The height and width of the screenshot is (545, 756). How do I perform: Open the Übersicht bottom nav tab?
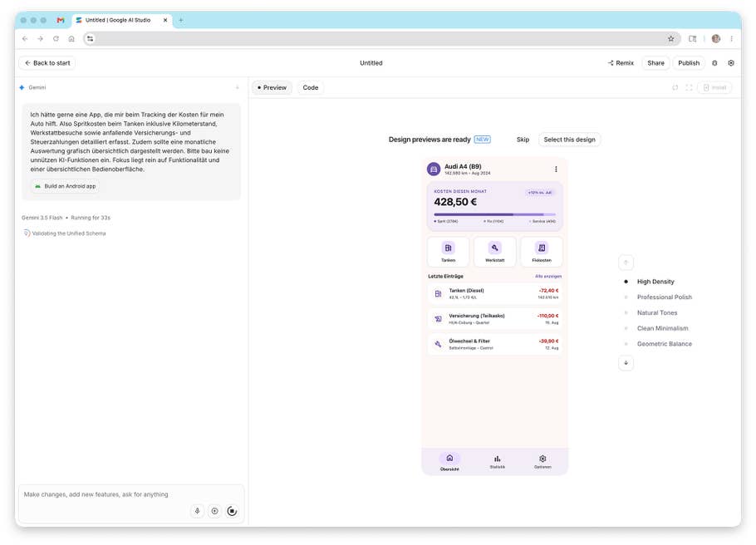(449, 462)
